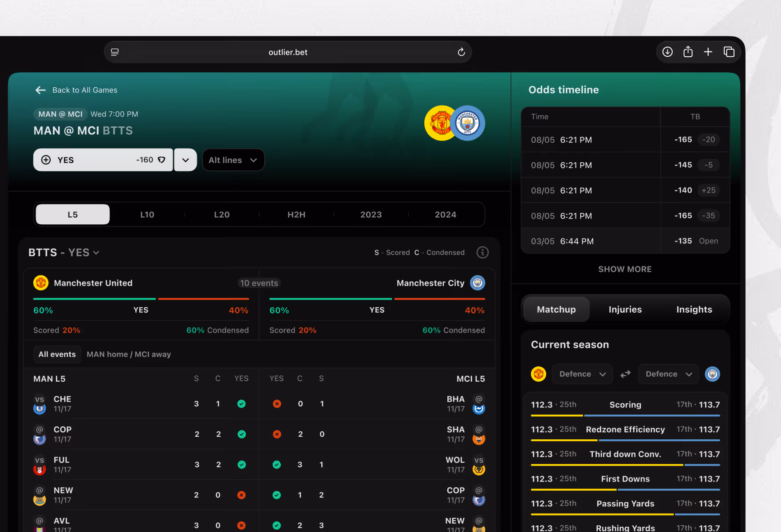This screenshot has width=781, height=532.
Task: Expand the YES odds dropdown arrow
Action: tap(185, 160)
